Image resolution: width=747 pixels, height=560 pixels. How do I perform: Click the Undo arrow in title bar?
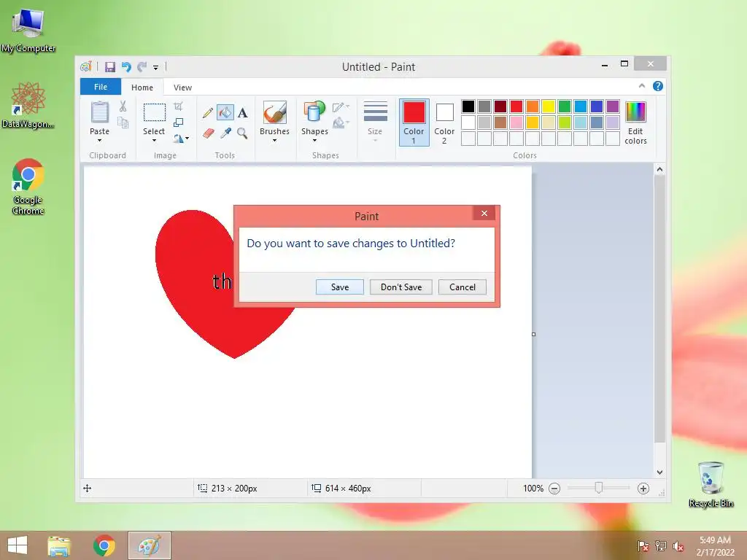coord(126,66)
